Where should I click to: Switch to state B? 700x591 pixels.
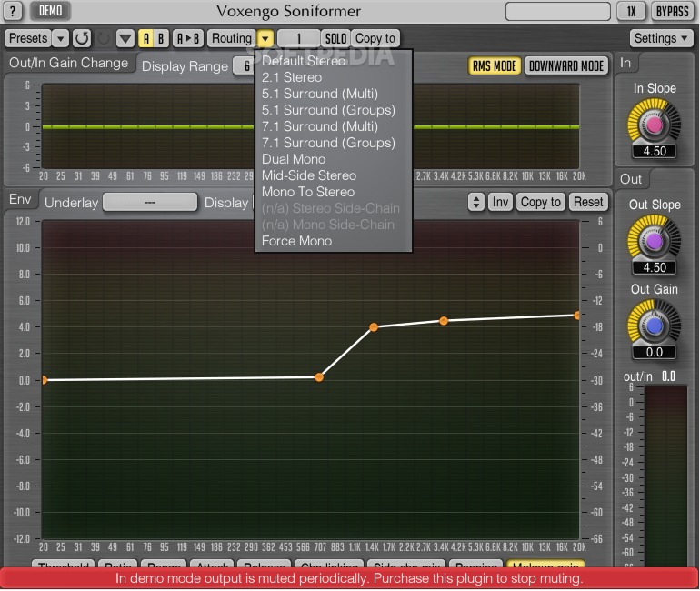click(x=161, y=38)
